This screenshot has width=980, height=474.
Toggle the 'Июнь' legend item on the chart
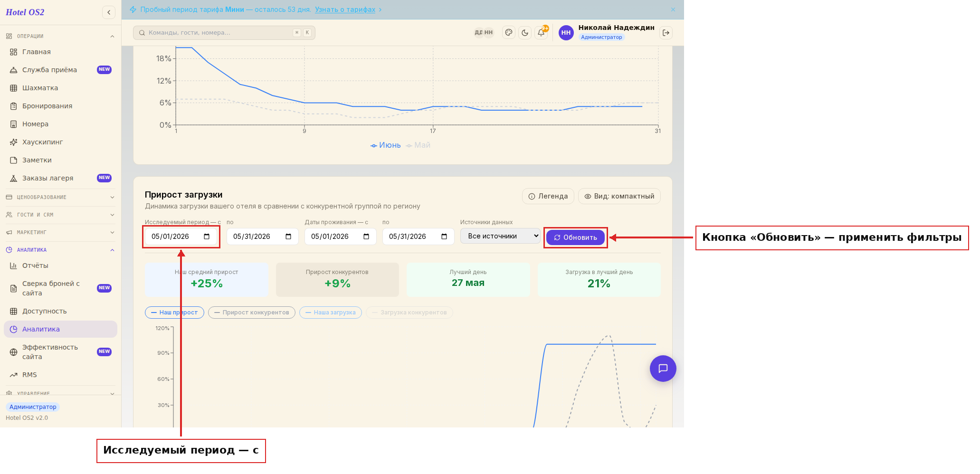pyautogui.click(x=386, y=145)
